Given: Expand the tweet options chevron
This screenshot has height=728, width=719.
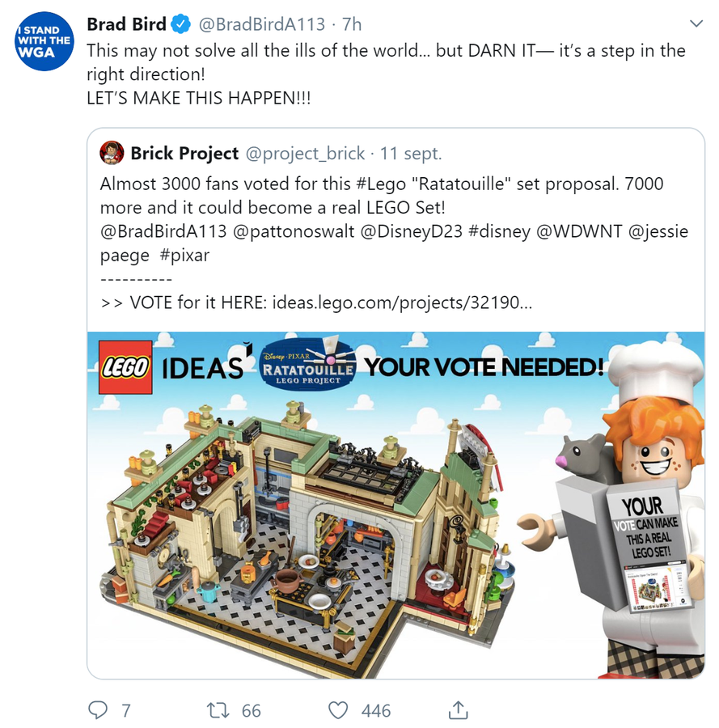Looking at the screenshot, I should (x=696, y=23).
